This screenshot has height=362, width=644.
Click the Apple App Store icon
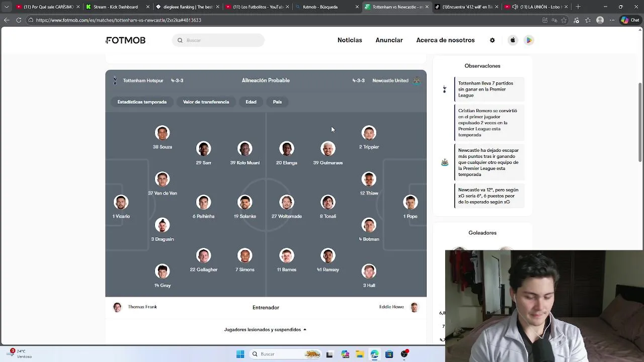(x=513, y=40)
